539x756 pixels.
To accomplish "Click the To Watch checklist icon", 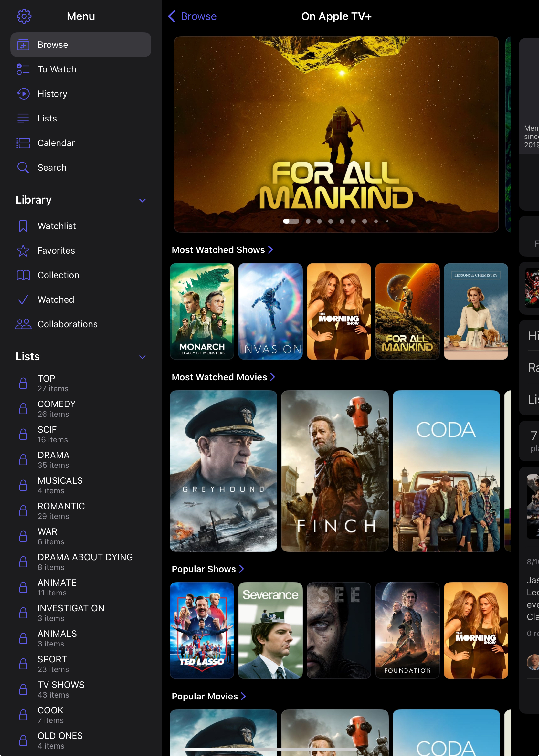I will 23,69.
